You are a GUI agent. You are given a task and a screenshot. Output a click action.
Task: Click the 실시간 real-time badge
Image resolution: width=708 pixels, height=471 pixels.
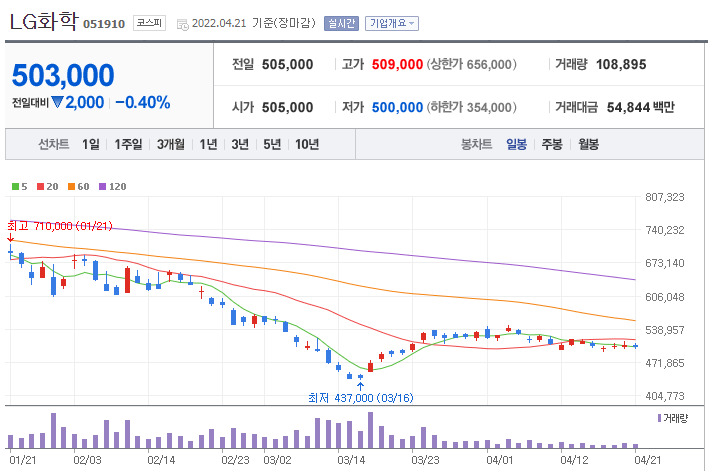341,23
